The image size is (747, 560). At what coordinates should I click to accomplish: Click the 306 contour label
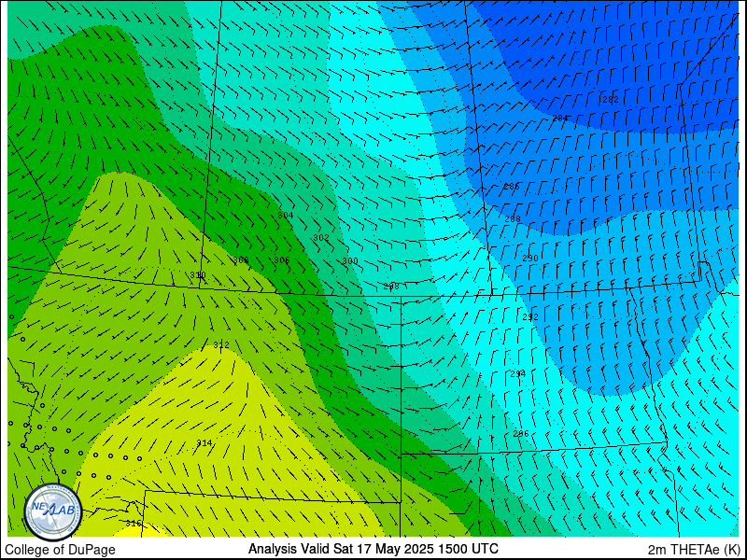pos(282,260)
